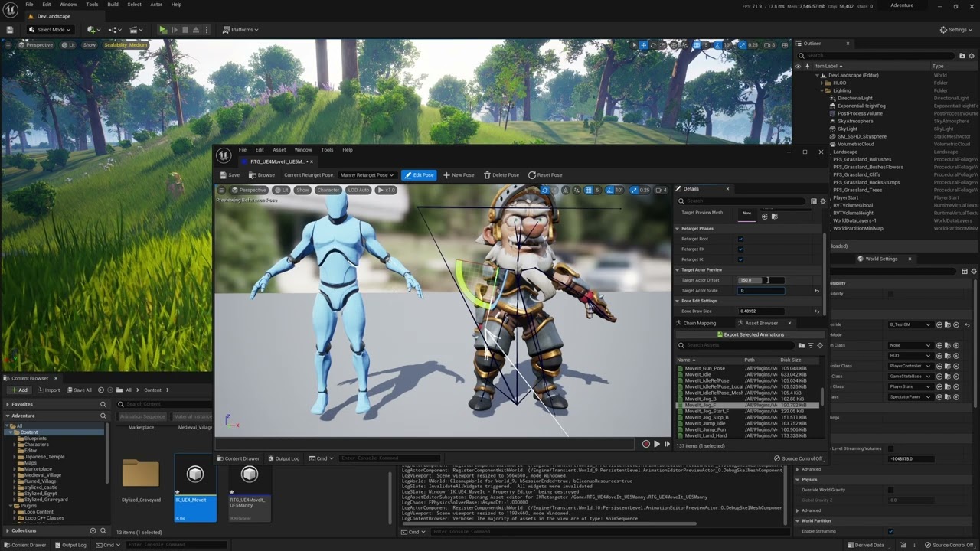Open the Asset menu in retargeter window

pos(279,150)
